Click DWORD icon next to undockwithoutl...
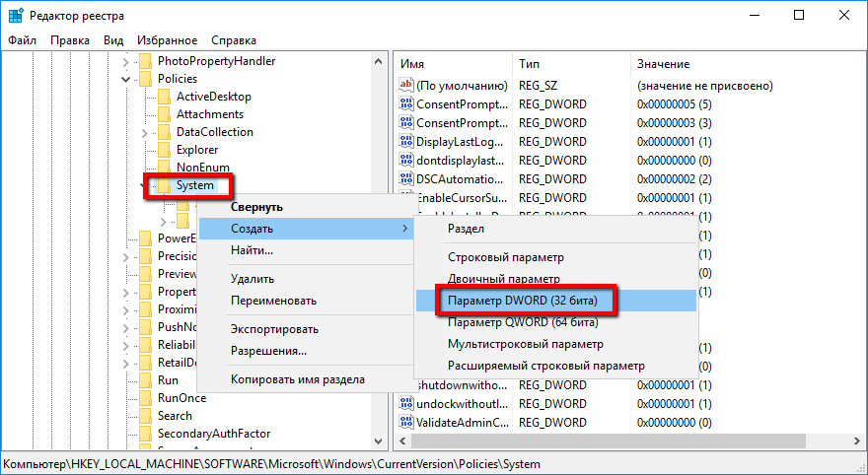Image resolution: width=868 pixels, height=475 pixels. pyautogui.click(x=406, y=404)
